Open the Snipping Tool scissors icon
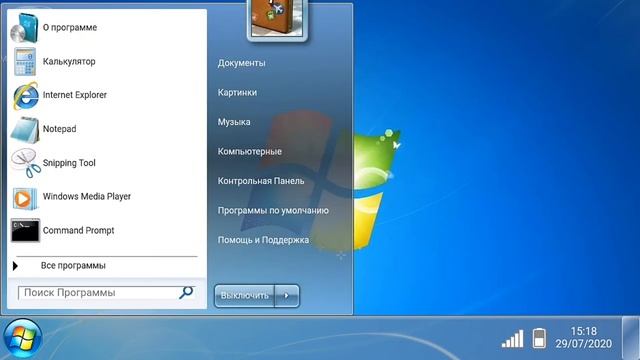The height and width of the screenshot is (360, 640). (26, 163)
